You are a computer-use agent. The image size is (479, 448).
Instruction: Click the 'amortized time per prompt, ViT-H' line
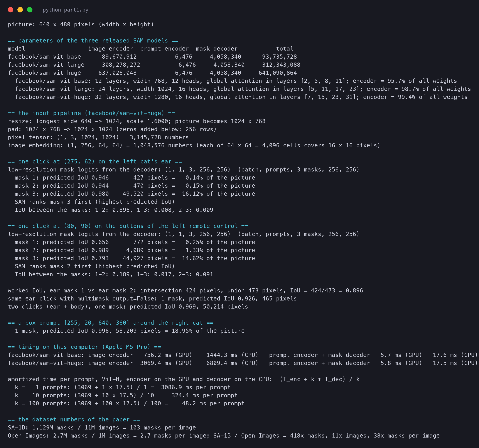coord(184,379)
